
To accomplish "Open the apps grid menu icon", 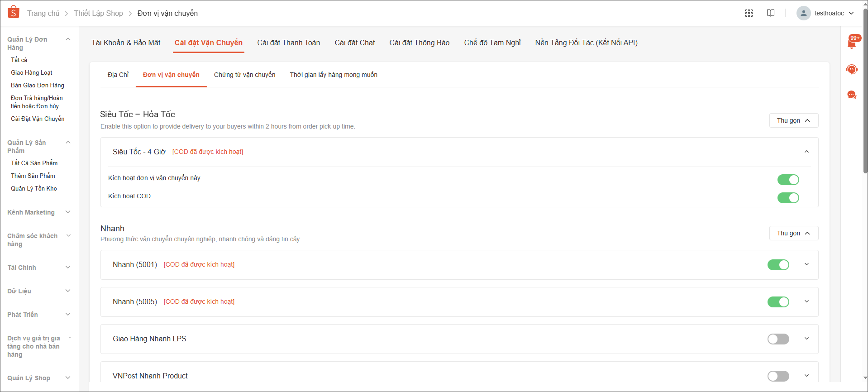I will click(749, 13).
